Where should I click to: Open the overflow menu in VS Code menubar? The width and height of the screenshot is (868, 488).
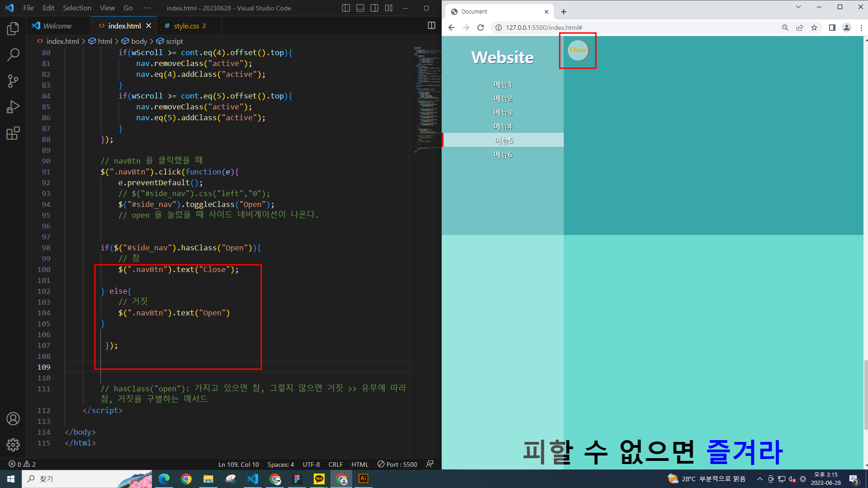click(x=147, y=8)
